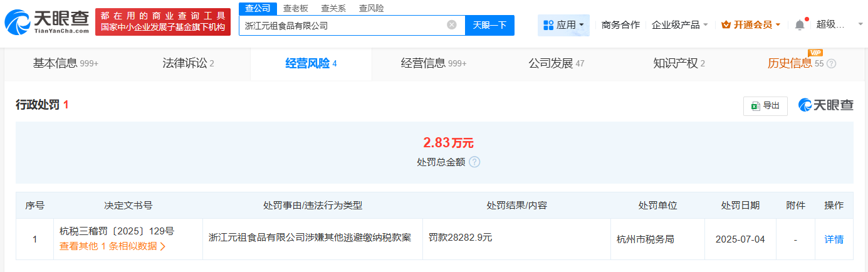This screenshot has width=868, height=272.
Task: Switch to the 查老板 search tab
Action: (295, 8)
